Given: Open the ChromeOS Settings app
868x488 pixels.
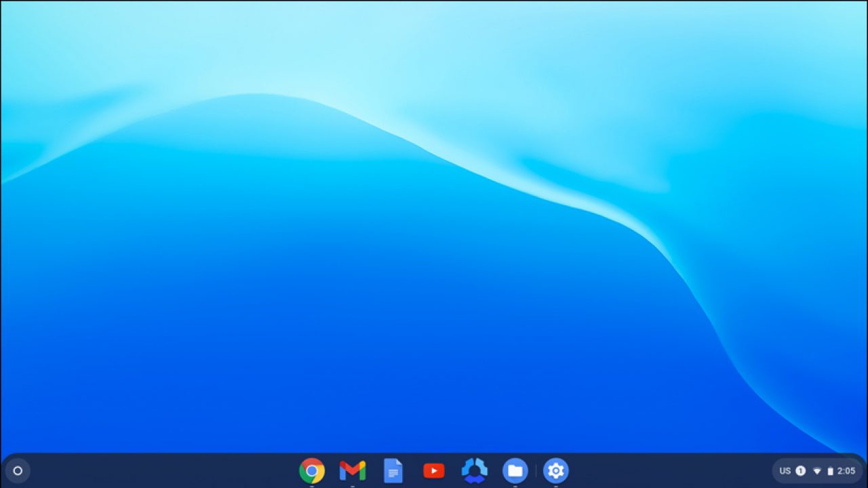Looking at the screenshot, I should click(x=555, y=470).
